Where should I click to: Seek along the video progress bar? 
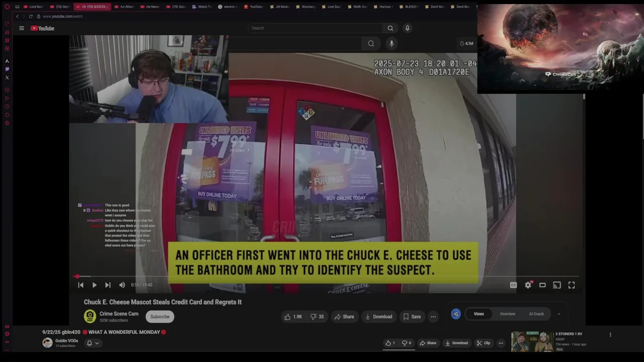click(327, 277)
